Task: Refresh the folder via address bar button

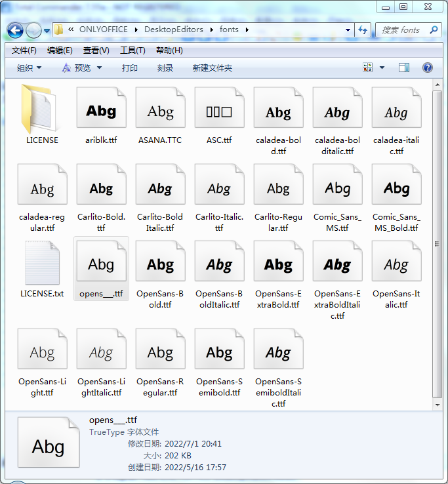Action: (x=363, y=30)
